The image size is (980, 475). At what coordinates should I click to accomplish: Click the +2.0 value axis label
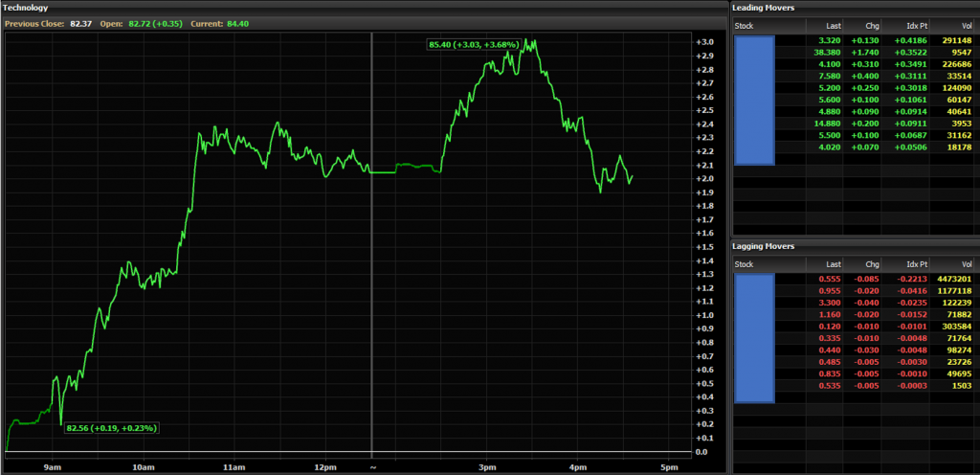pyautogui.click(x=704, y=179)
